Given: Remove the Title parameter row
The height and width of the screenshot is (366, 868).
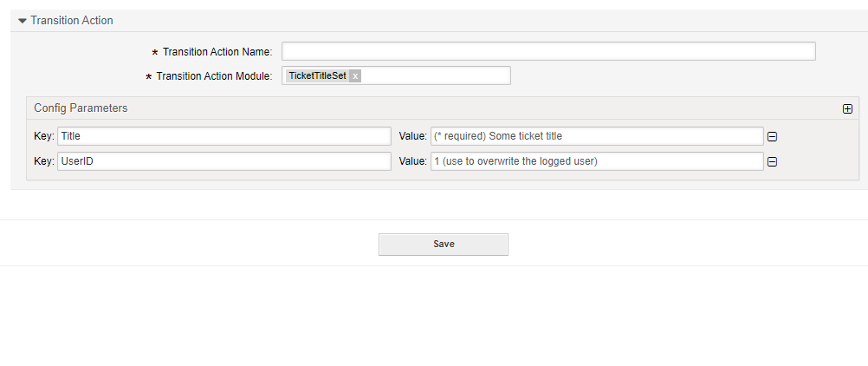Looking at the screenshot, I should tap(772, 136).
